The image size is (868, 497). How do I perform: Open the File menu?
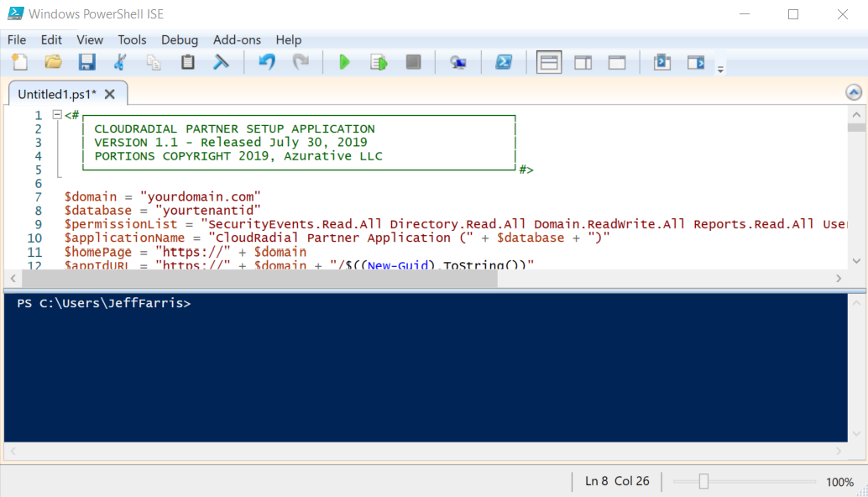click(17, 39)
